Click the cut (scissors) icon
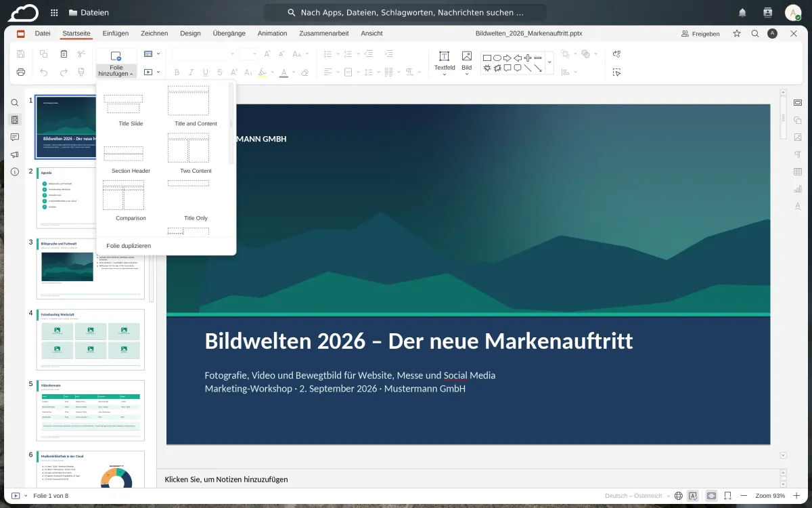The height and width of the screenshot is (508, 812). pyautogui.click(x=82, y=54)
